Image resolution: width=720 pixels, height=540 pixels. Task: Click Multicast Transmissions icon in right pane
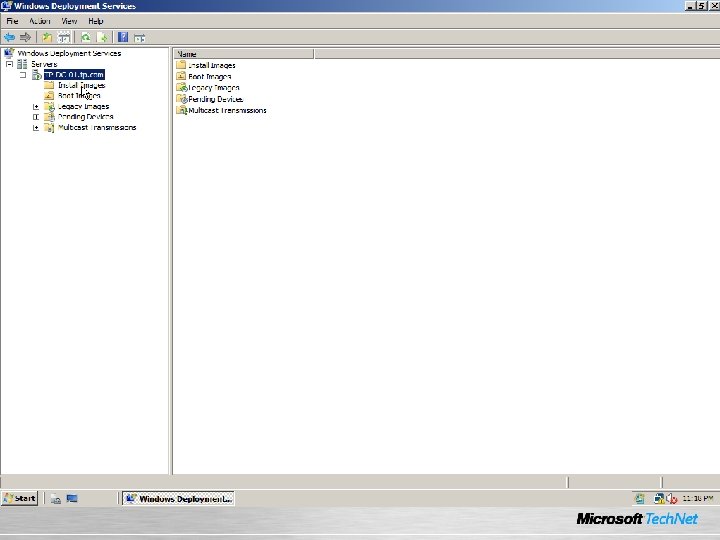pyautogui.click(x=182, y=110)
